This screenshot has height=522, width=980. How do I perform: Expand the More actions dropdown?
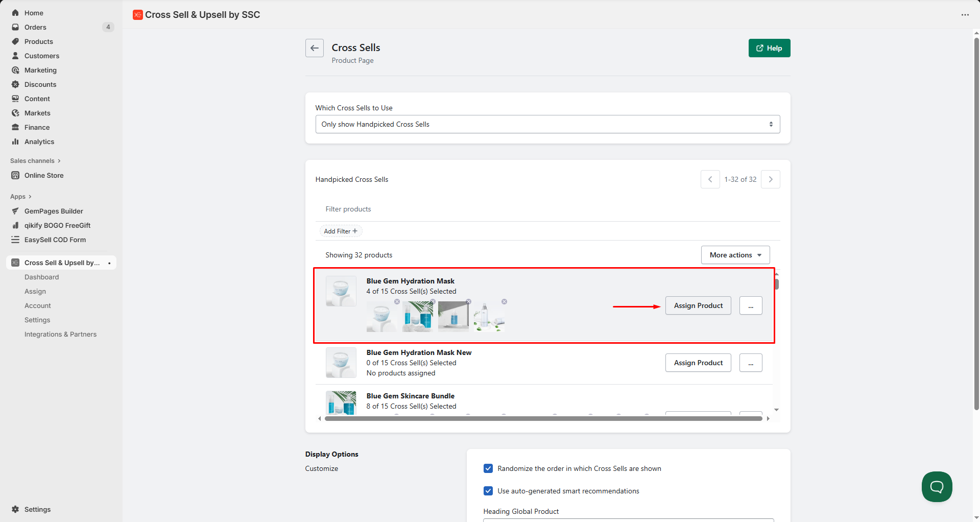click(x=735, y=255)
